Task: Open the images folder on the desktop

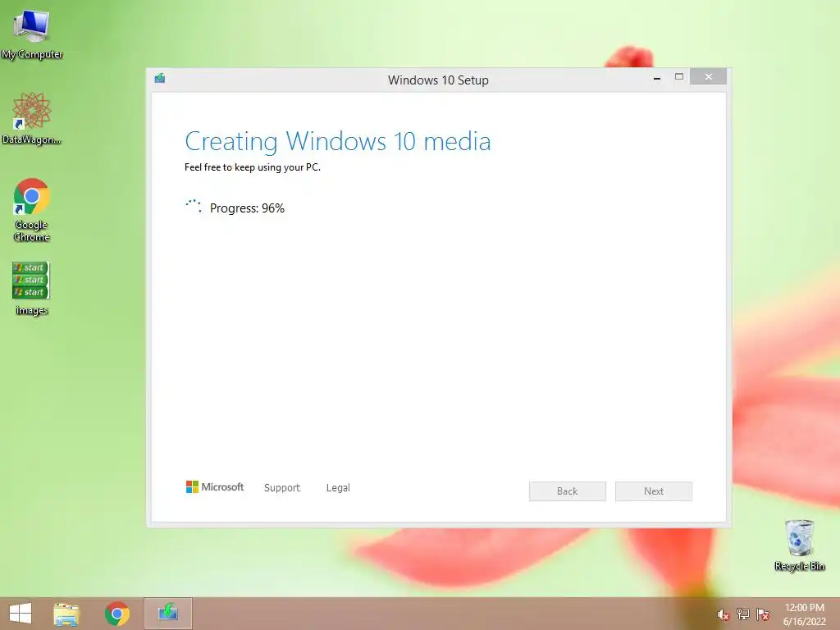Action: [32, 288]
